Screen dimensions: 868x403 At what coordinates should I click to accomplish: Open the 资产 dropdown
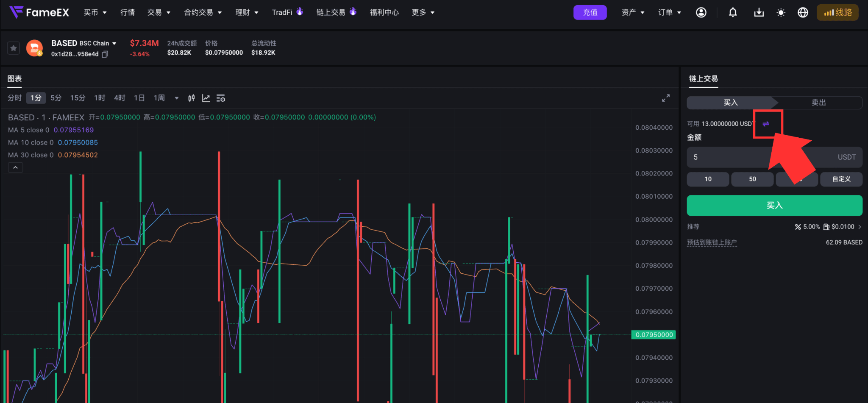coord(633,13)
